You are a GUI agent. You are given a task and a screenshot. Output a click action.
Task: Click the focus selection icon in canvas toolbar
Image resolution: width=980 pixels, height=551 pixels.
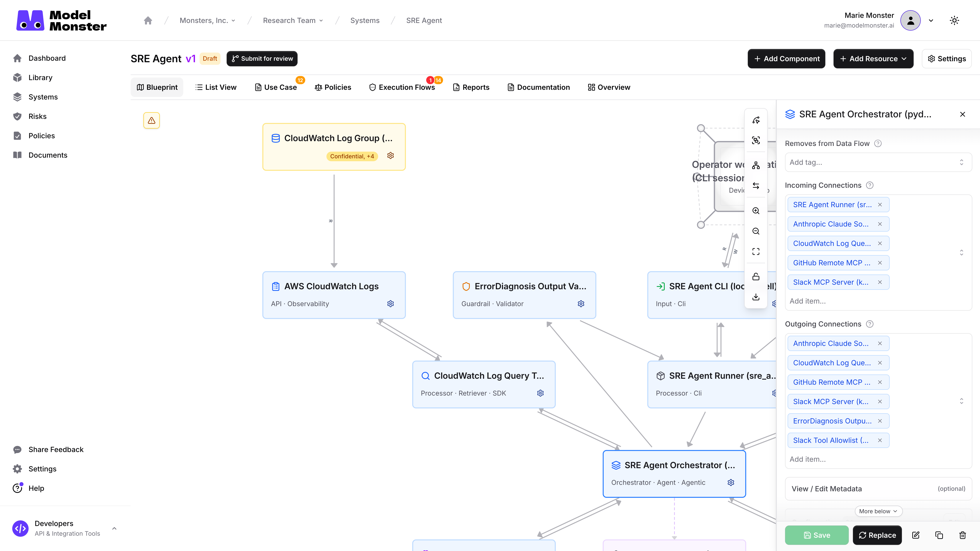point(756,140)
